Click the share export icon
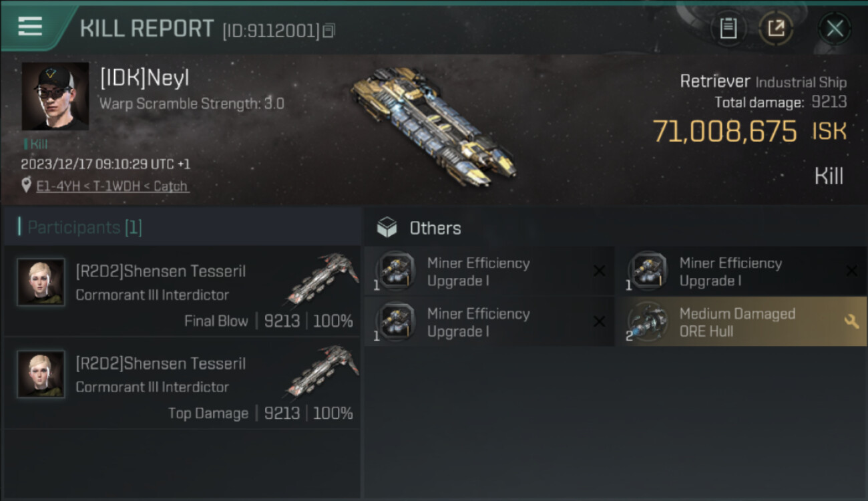Image resolution: width=868 pixels, height=501 pixels. pos(776,28)
